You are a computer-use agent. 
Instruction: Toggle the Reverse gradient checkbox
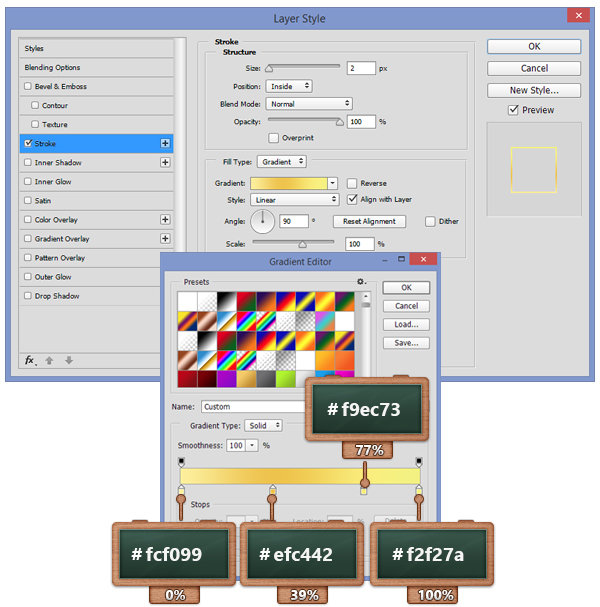tap(352, 183)
